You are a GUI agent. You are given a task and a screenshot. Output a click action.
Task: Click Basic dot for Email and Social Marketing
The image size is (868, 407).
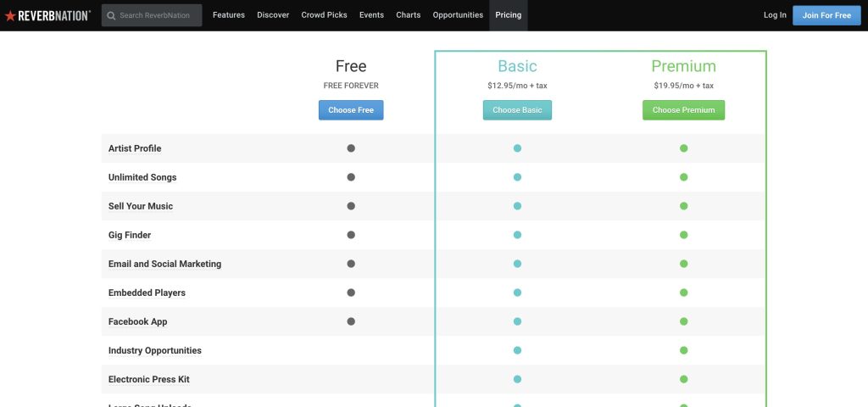[x=518, y=264]
